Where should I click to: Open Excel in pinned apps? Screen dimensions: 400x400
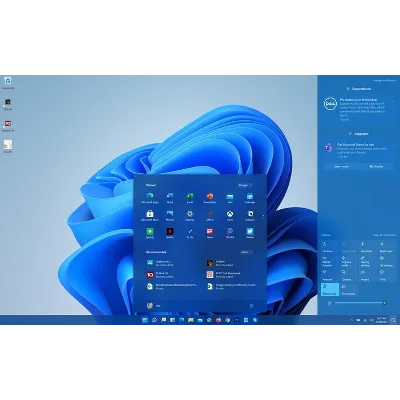click(190, 198)
